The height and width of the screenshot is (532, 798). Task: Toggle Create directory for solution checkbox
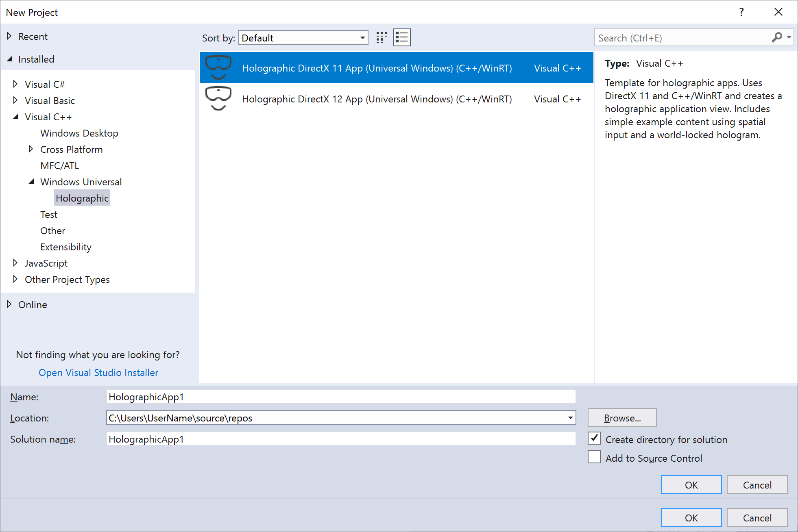click(595, 439)
